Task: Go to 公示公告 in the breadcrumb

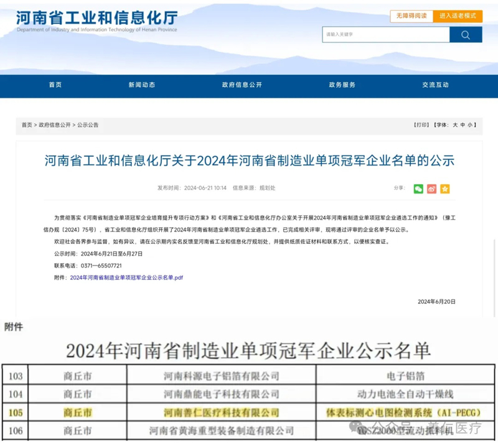Action: tap(88, 125)
